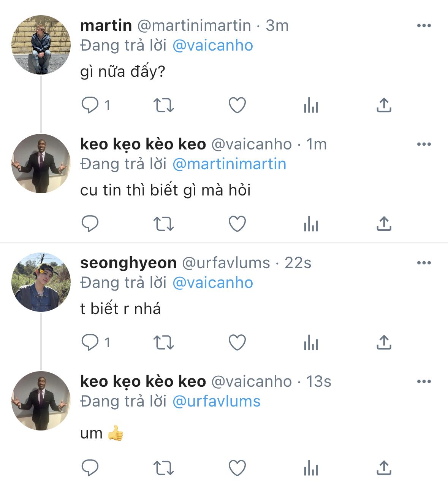Open seonghyeon's display name profile

tap(128, 263)
